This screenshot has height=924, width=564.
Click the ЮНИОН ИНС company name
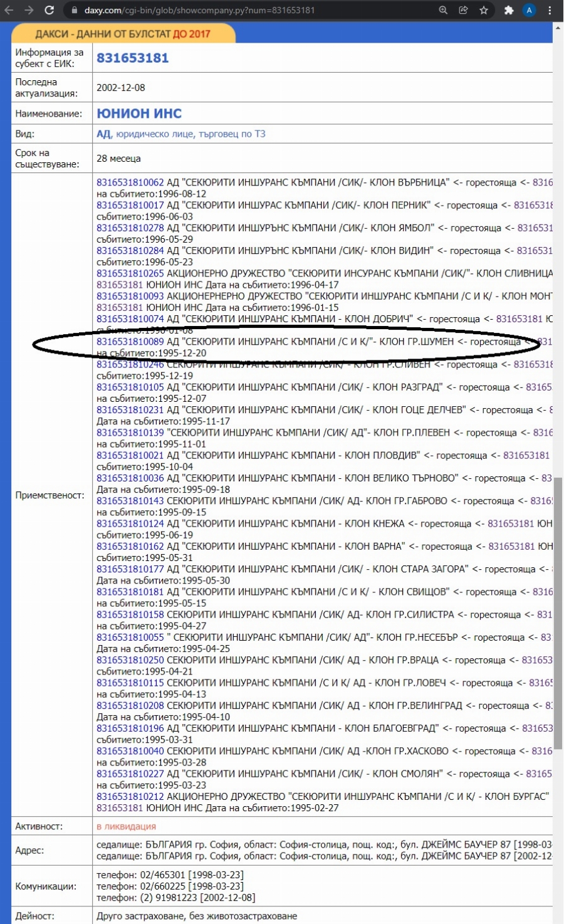[x=139, y=113]
